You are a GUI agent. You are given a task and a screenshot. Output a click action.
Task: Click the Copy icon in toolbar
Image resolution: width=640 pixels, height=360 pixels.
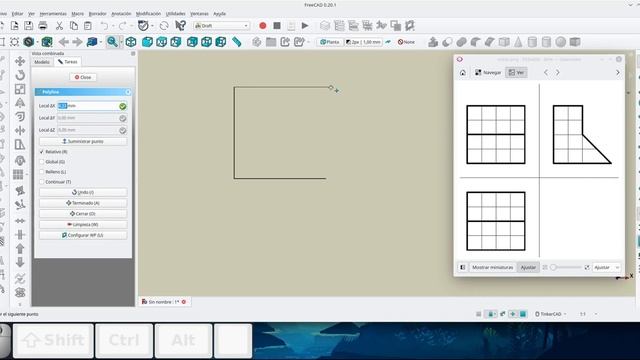(74, 26)
